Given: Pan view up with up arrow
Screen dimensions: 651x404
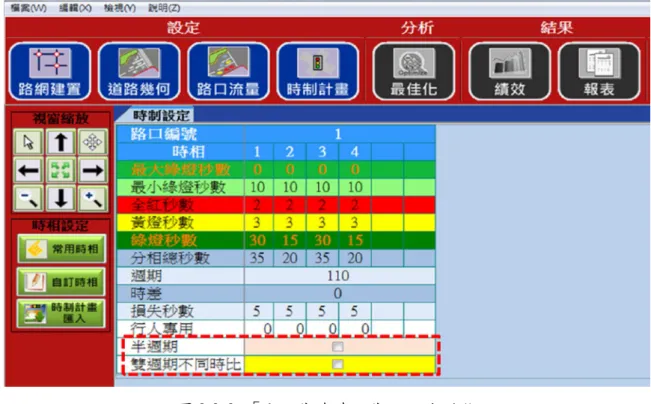Looking at the screenshot, I should coord(61,142).
